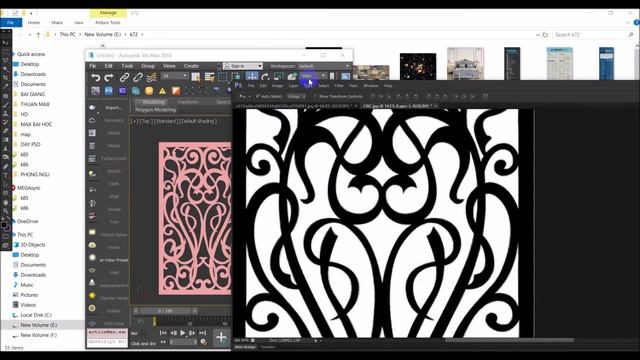
Task: Click the Search k72 field
Action: [592, 35]
